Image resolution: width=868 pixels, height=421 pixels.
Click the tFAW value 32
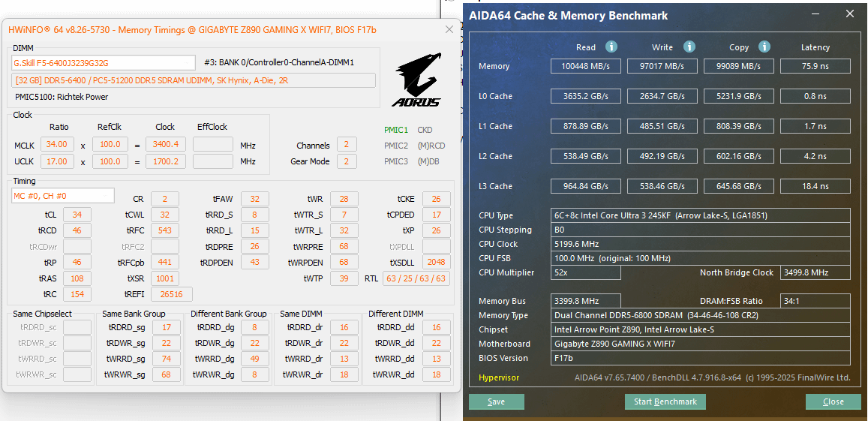point(254,198)
